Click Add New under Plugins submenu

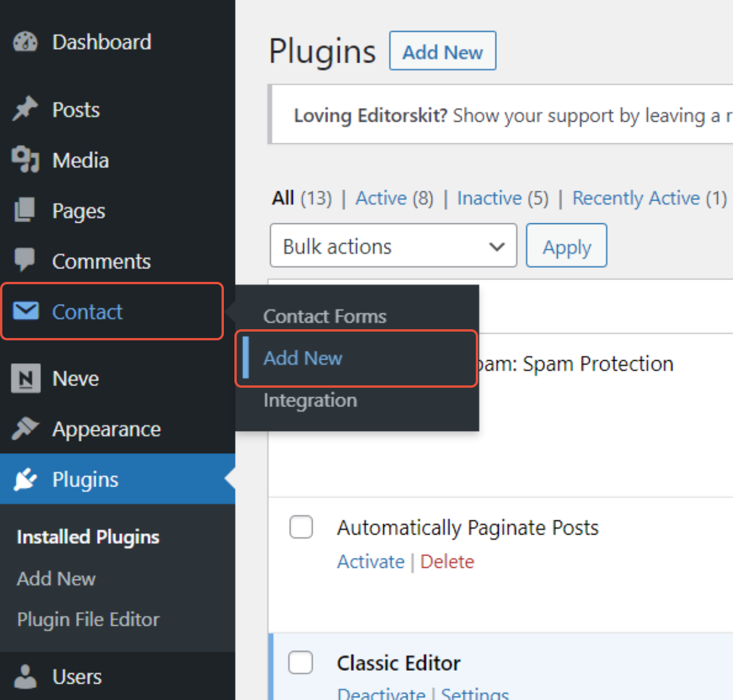pyautogui.click(x=56, y=579)
